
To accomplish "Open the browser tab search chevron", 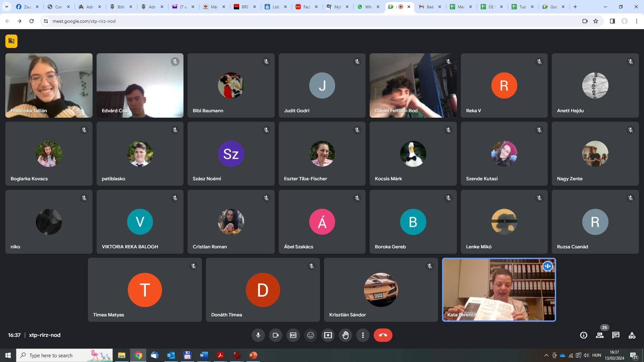I will (6, 7).
